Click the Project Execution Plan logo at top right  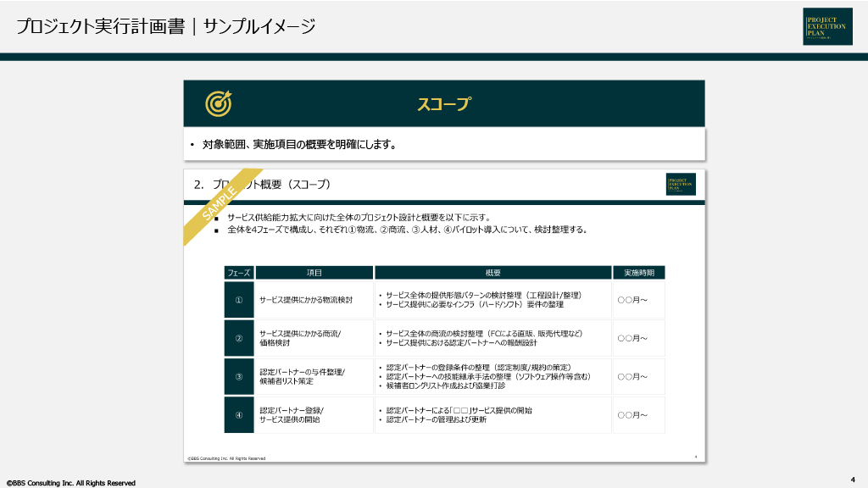pyautogui.click(x=827, y=26)
